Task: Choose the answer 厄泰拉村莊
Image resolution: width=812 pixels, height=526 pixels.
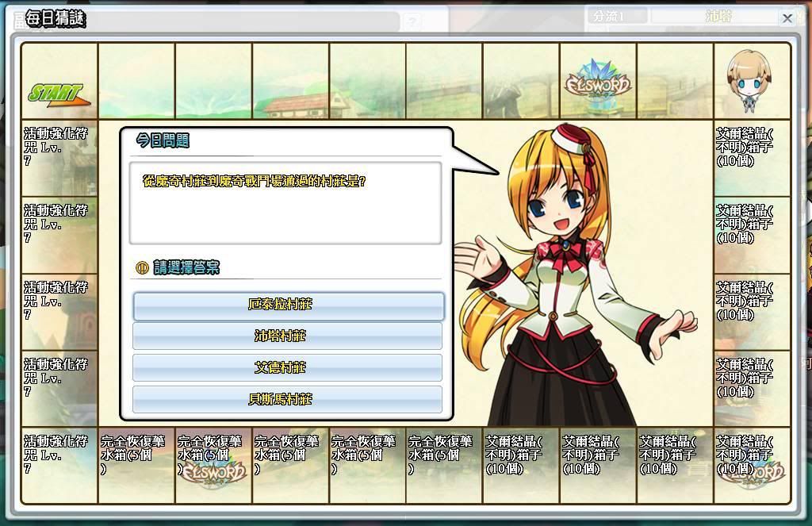Action: (289, 305)
